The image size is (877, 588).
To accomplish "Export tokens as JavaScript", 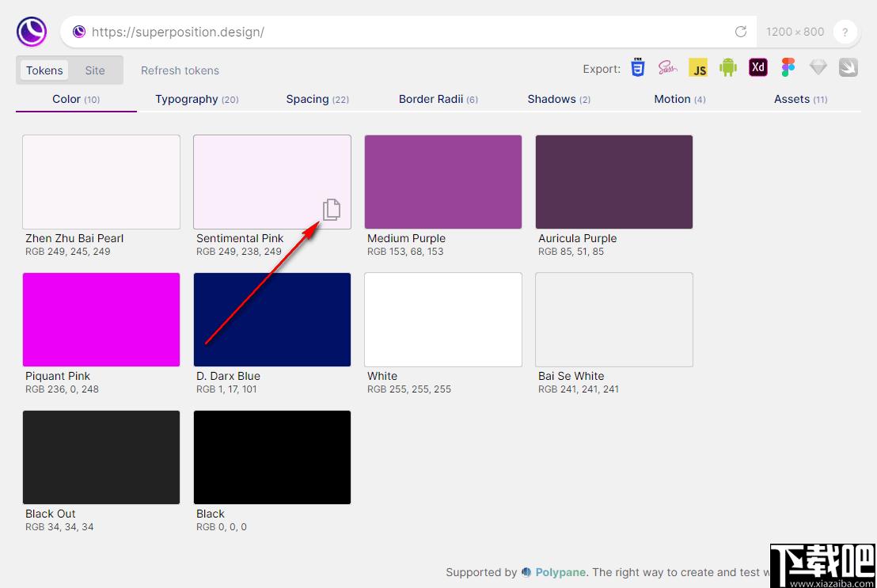I will [x=698, y=68].
